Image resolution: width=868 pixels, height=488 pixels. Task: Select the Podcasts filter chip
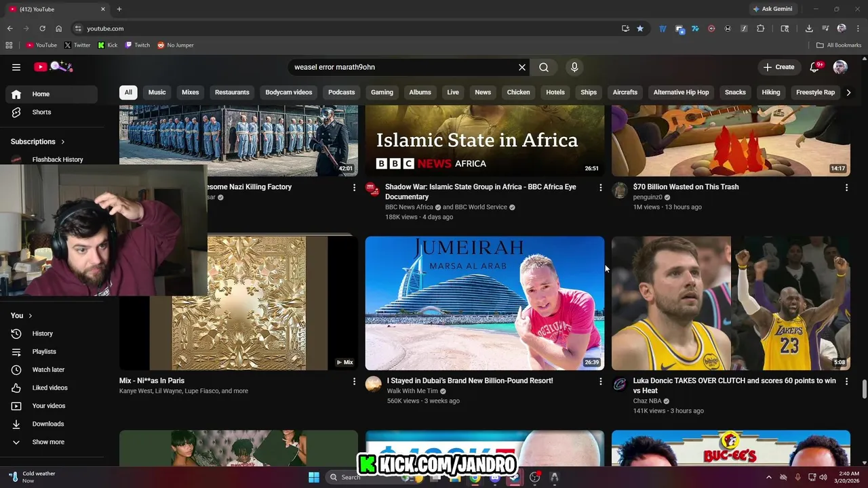pyautogui.click(x=342, y=92)
